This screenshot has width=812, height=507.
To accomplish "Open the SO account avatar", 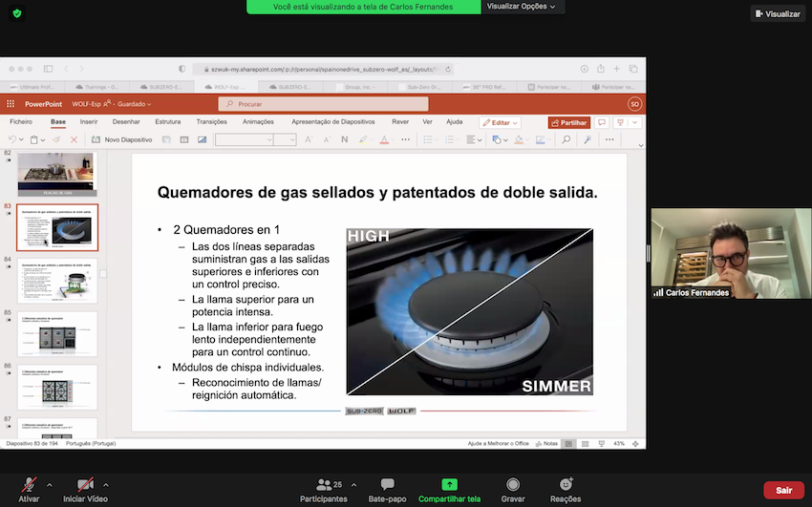I will [x=634, y=104].
